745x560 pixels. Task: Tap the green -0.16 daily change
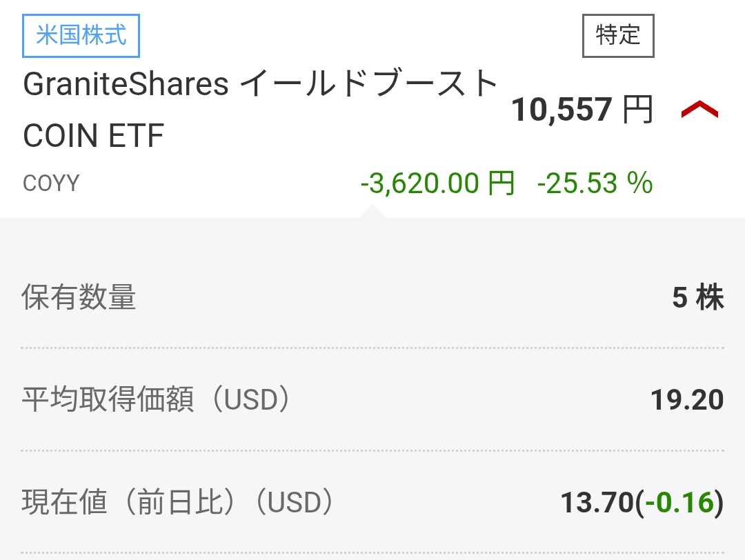[679, 503]
